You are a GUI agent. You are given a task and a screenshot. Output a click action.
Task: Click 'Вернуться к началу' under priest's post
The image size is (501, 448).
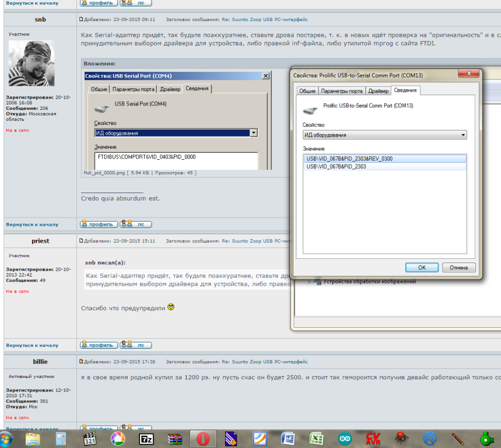click(x=32, y=345)
